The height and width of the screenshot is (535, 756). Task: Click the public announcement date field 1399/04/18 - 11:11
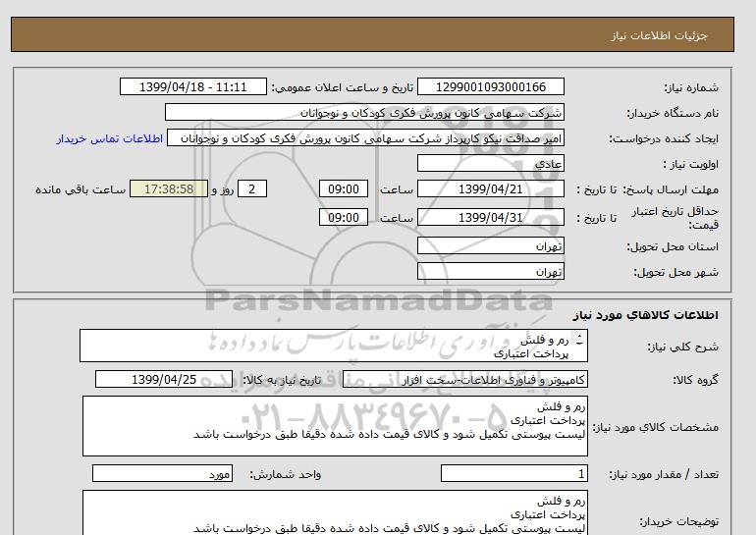click(x=192, y=87)
